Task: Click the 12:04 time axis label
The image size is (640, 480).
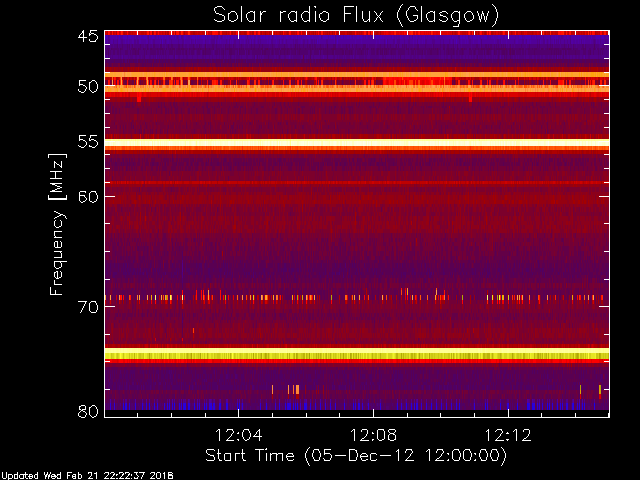Action: point(239,435)
